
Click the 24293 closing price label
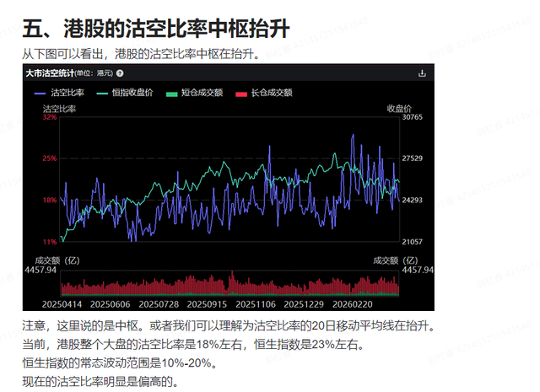point(413,201)
